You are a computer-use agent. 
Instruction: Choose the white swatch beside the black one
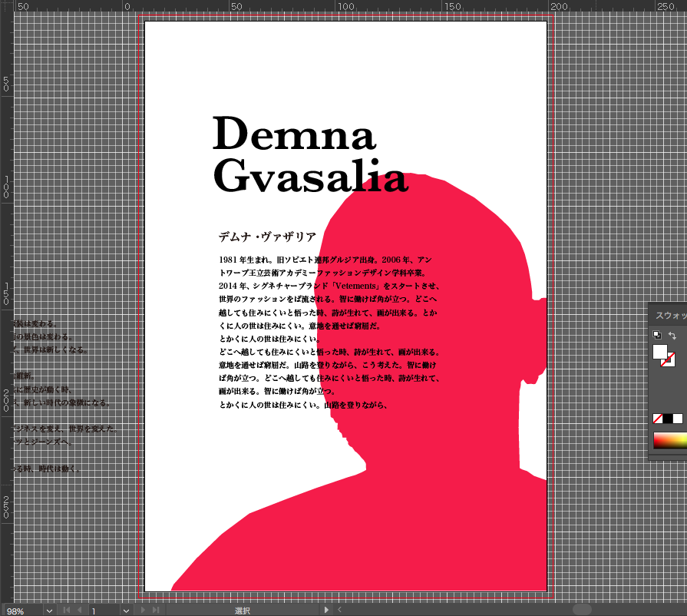tap(677, 419)
